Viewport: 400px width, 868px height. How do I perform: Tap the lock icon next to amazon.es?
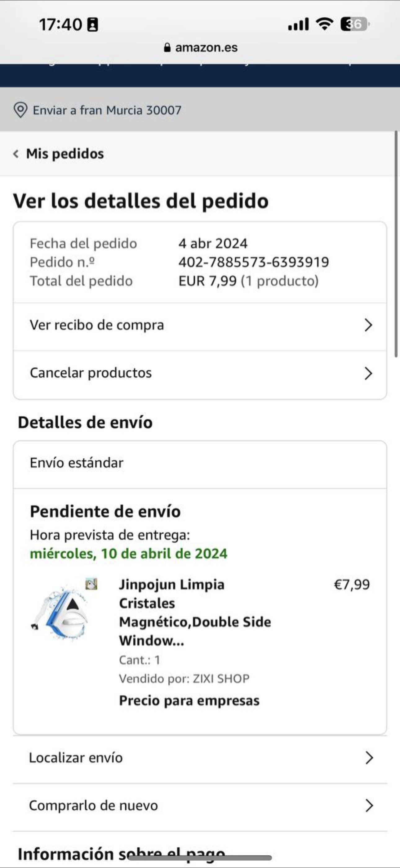(167, 47)
